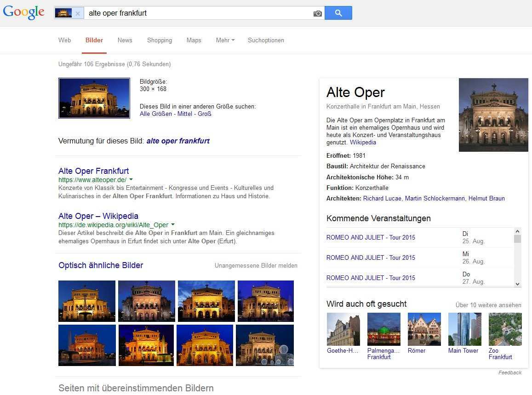
Task: Open the Main Tower related thumbnail
Action: [464, 329]
